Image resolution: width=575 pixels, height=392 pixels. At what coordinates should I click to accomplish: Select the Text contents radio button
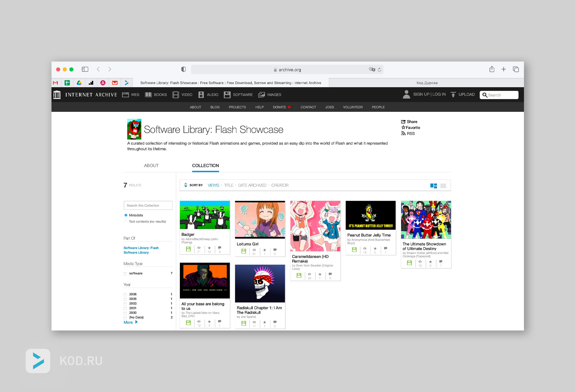(126, 221)
